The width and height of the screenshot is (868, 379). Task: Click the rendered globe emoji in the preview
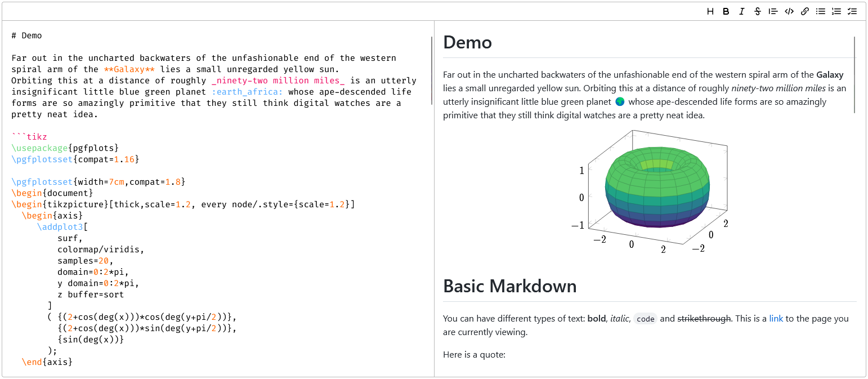[x=620, y=102]
